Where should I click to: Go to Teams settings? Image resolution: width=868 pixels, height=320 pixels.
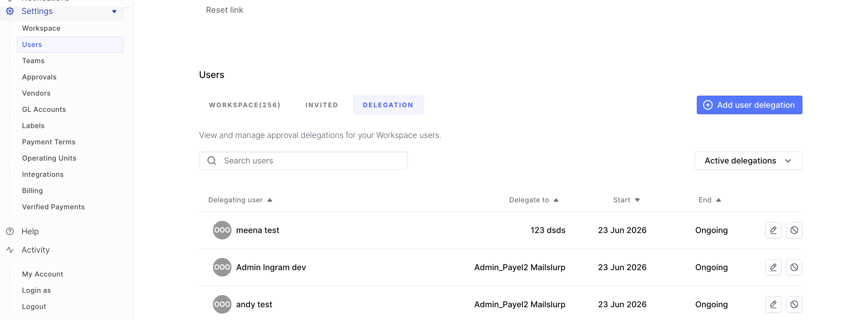(x=33, y=61)
